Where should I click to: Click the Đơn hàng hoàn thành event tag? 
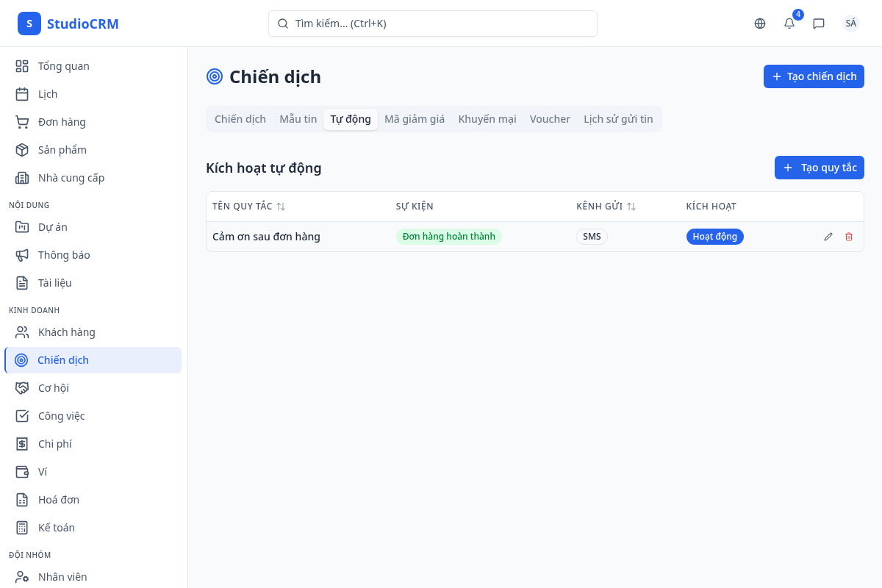click(448, 237)
